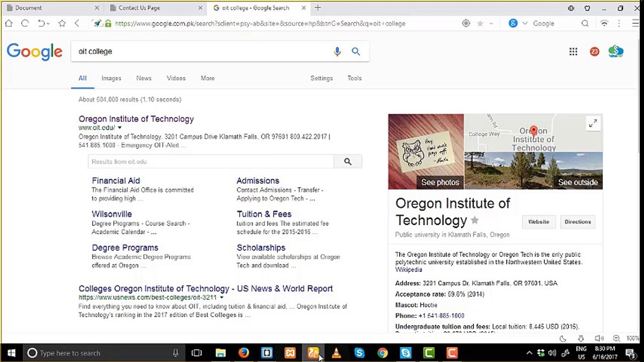Click the Google logo
644x362 pixels.
click(35, 51)
